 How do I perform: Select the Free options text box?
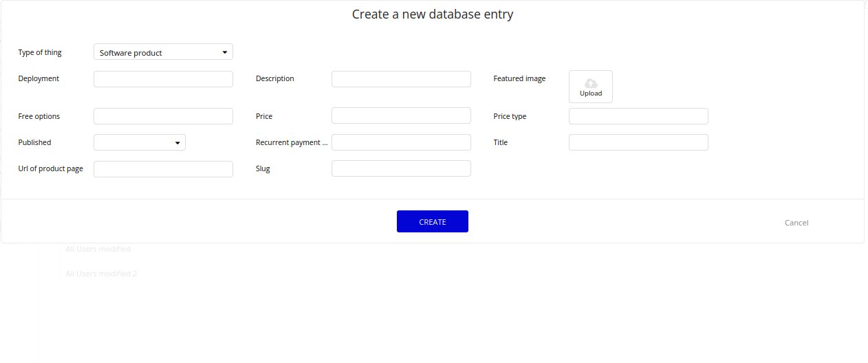pyautogui.click(x=163, y=116)
